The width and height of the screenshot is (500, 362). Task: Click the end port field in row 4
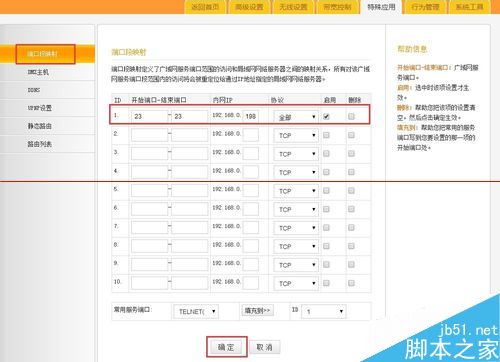[189, 172]
